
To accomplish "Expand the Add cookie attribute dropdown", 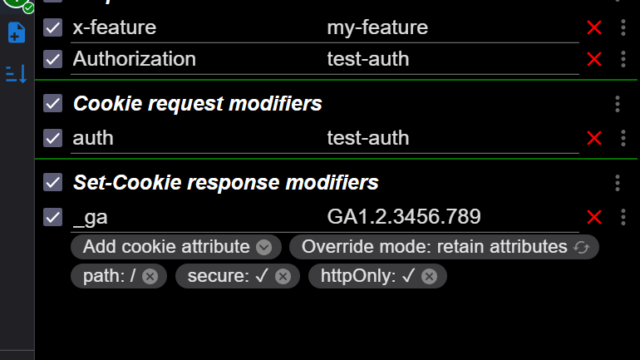I will (x=176, y=247).
